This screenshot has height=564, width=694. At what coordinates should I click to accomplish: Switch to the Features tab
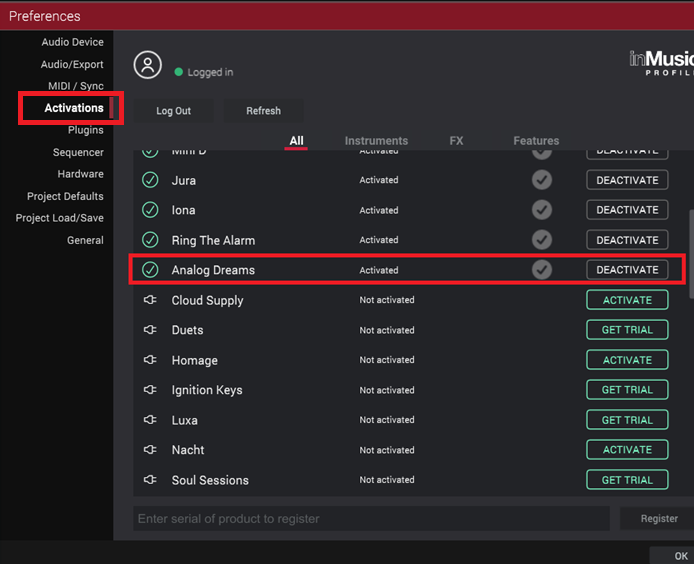pos(536,141)
